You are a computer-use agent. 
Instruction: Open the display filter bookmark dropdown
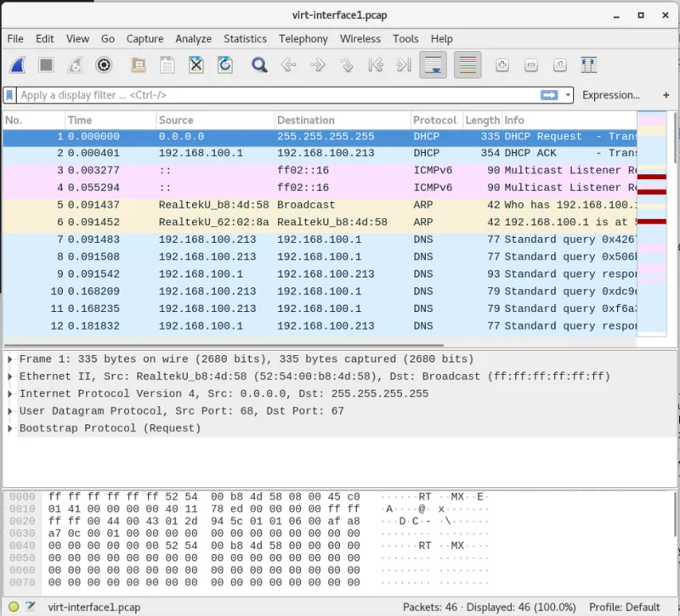coord(11,95)
